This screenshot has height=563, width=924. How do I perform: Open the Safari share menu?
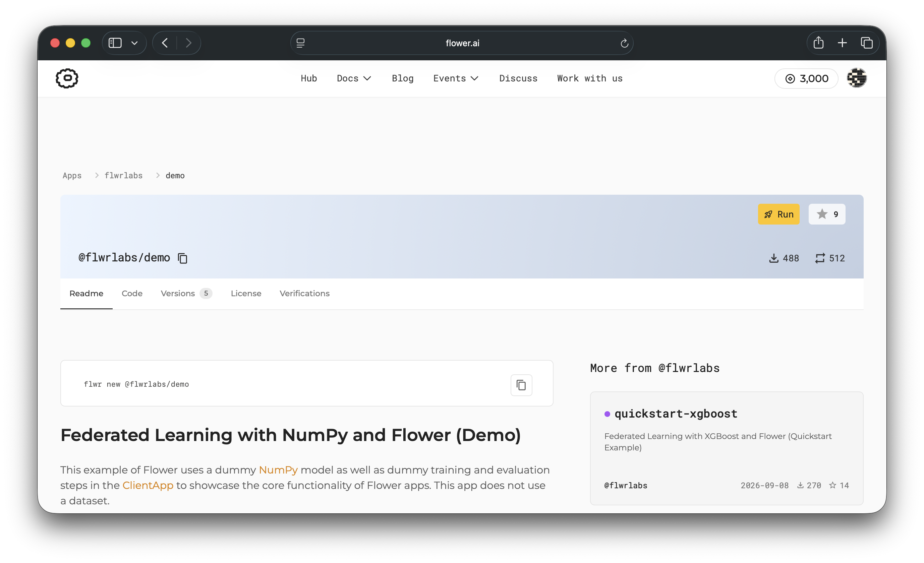pos(818,43)
